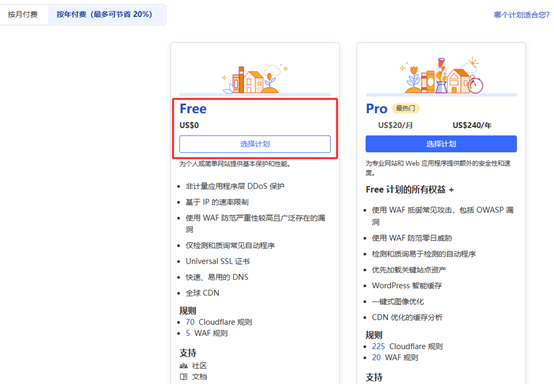Click the 最热门 badge beside Pro
The width and height of the screenshot is (554, 384).
(406, 108)
